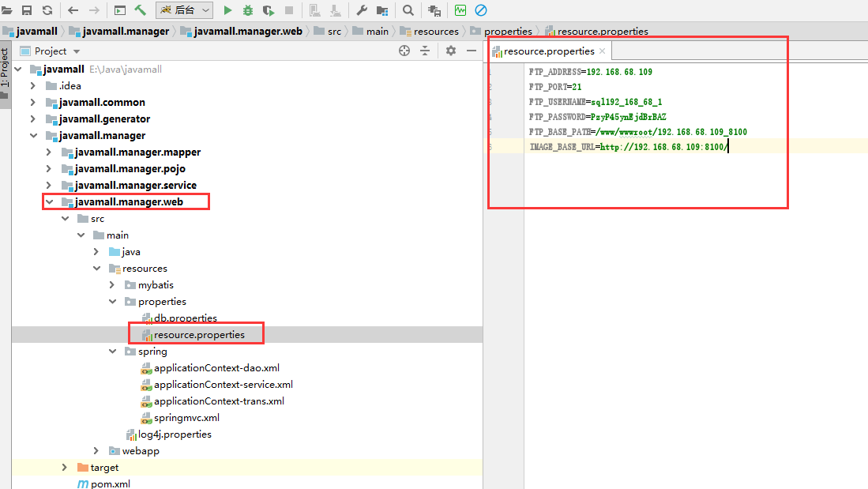
Task: Select springmvc.xml in the project tree
Action: click(186, 418)
